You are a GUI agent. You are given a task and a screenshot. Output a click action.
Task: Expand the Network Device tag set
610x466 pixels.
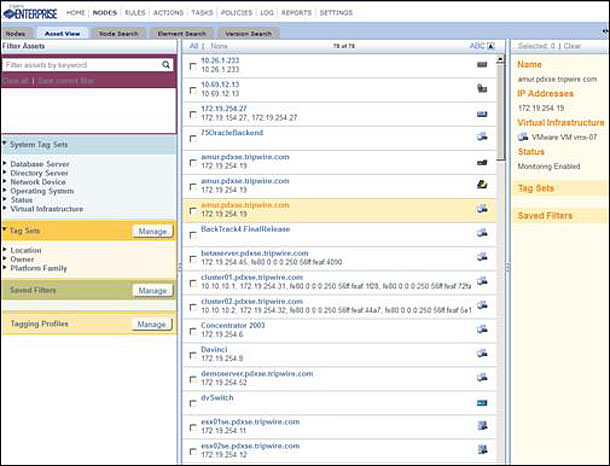point(5,181)
